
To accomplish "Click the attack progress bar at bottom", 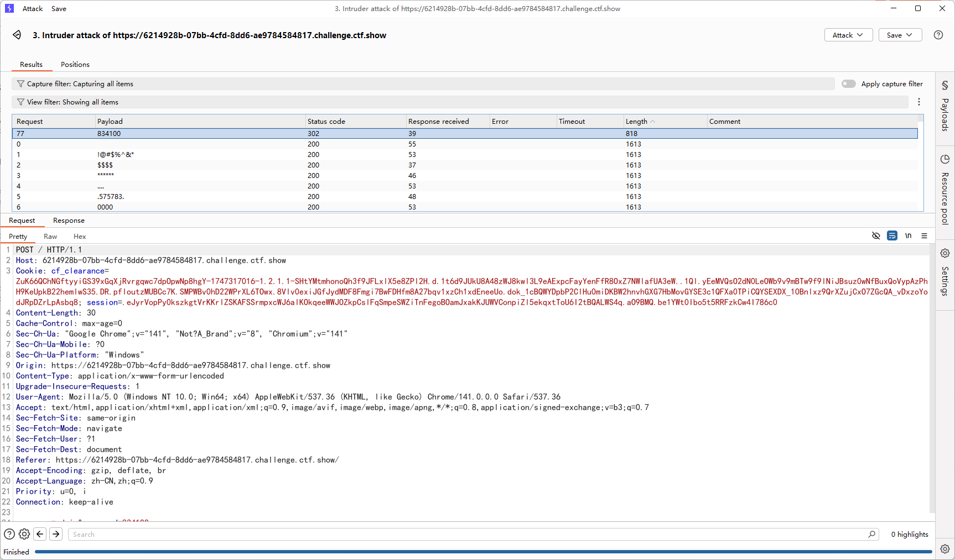I will pos(481,552).
